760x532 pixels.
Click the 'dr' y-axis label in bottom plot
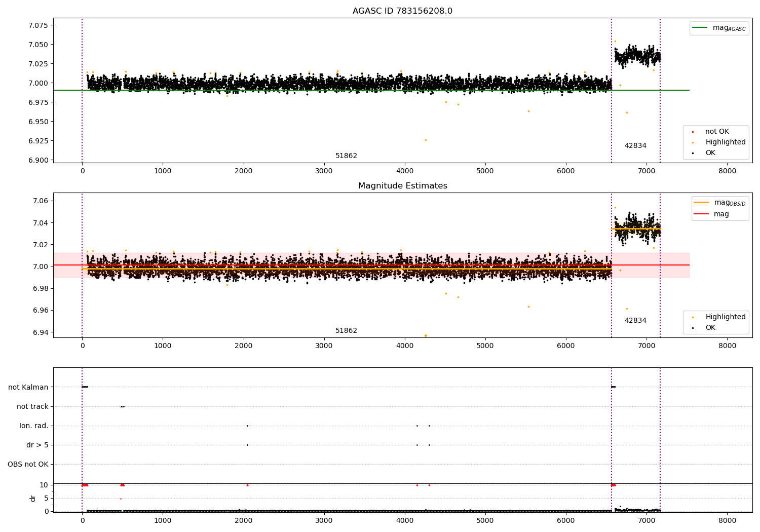point(33,498)
